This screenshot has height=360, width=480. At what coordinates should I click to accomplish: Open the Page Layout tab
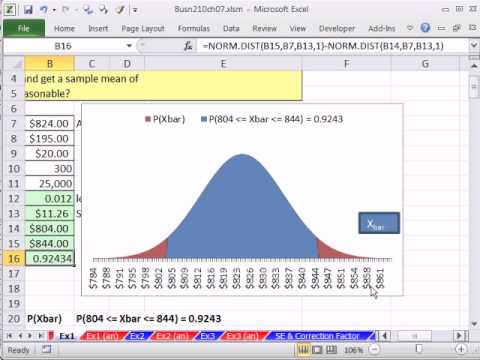tap(143, 29)
